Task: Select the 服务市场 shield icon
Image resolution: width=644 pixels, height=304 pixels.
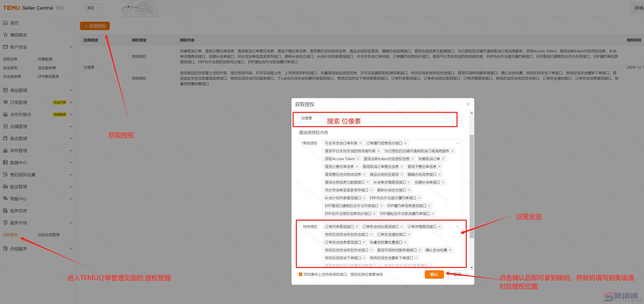Action: [5, 222]
